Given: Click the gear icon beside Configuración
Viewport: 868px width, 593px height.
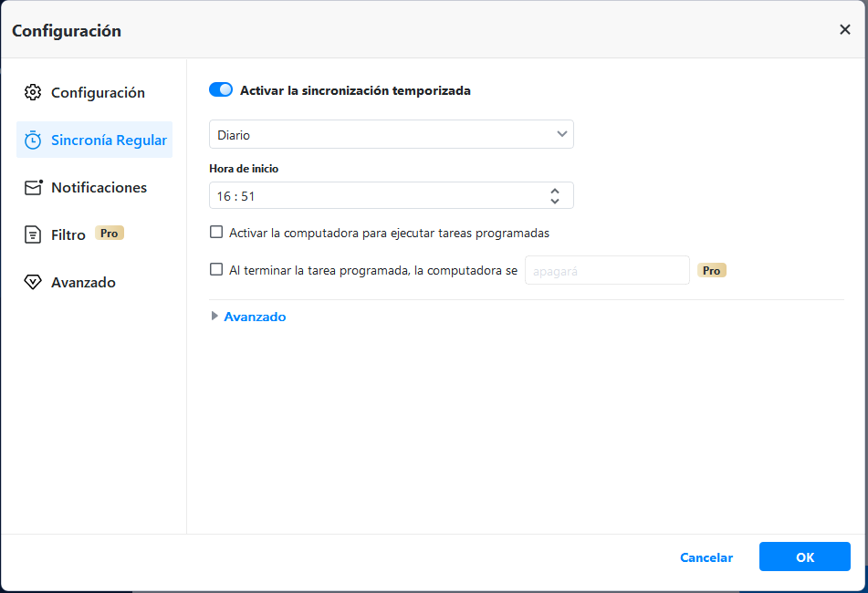Looking at the screenshot, I should click(33, 92).
